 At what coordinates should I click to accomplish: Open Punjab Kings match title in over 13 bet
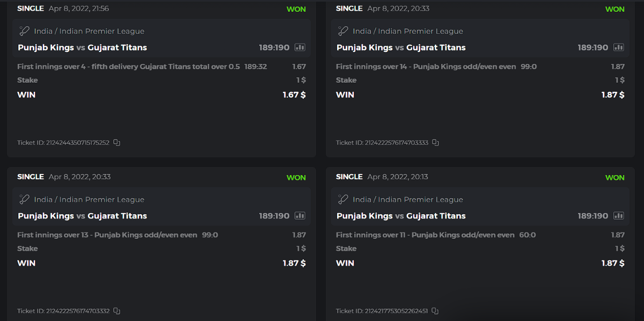[x=46, y=216]
